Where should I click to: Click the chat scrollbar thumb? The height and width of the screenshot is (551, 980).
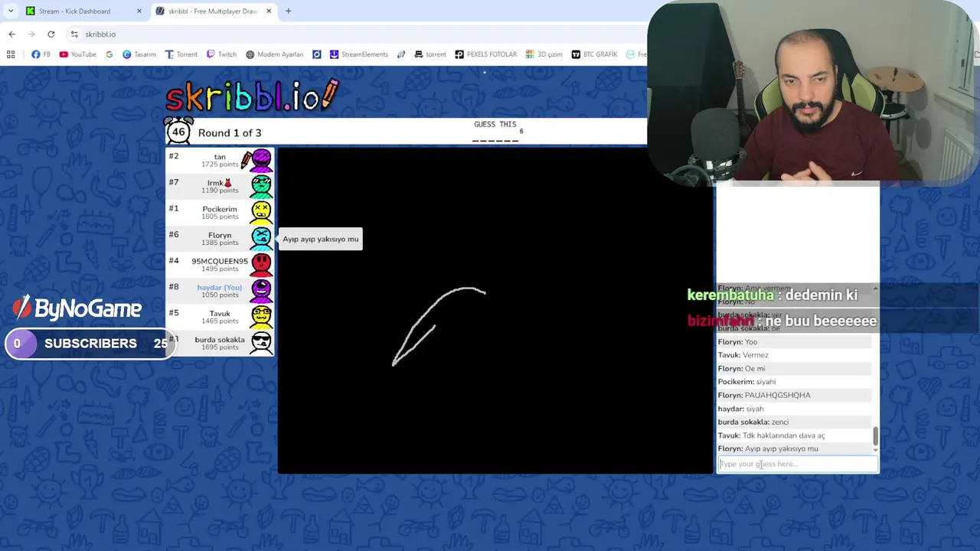875,436
